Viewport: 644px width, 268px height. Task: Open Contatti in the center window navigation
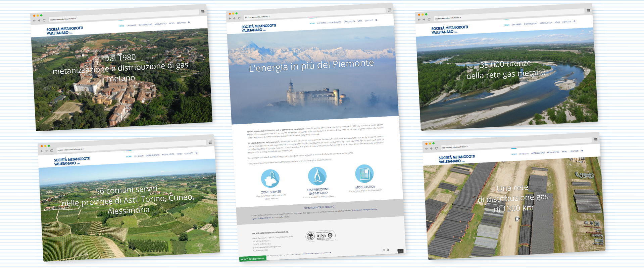369,20
